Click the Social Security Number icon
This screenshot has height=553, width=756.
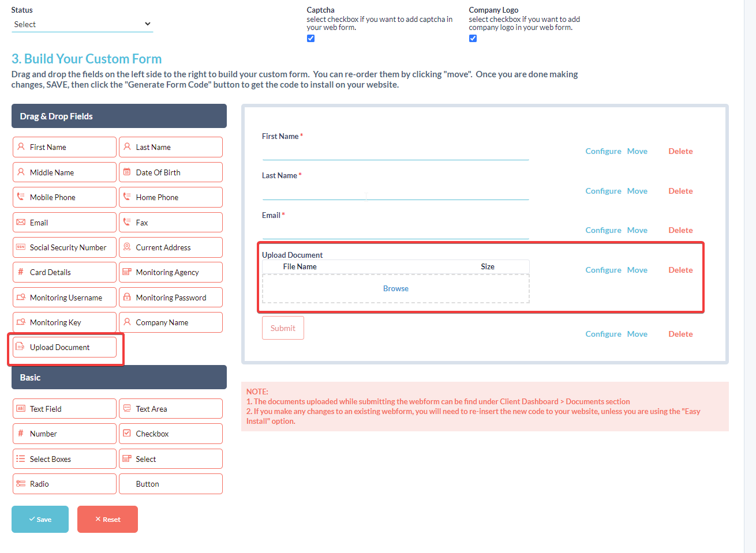pos(21,247)
